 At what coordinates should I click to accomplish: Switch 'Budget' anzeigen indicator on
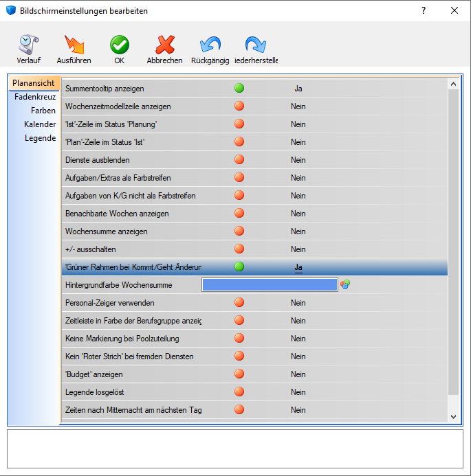point(239,374)
